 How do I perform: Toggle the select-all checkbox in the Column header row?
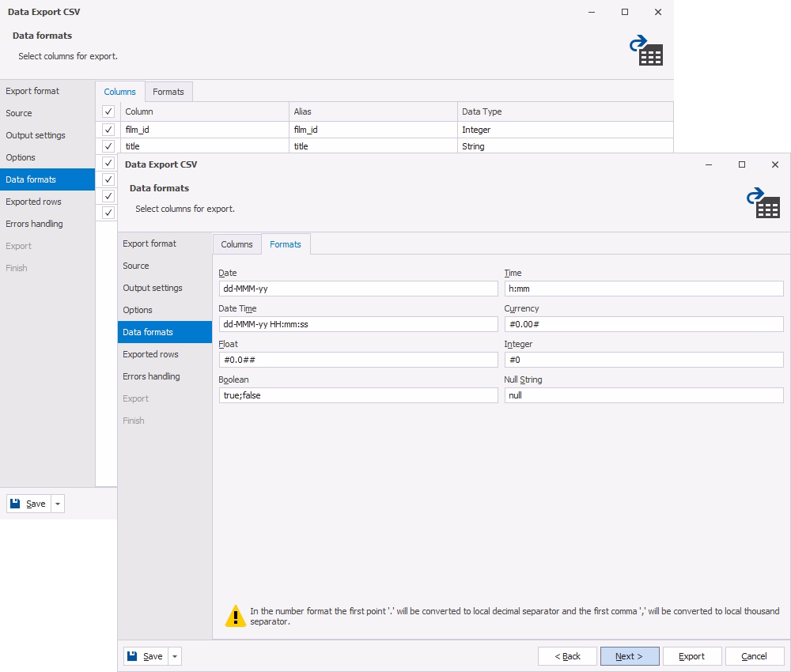pos(108,111)
